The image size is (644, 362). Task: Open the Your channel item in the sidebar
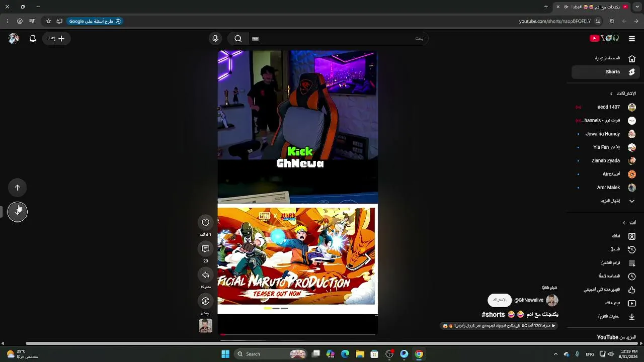coord(606,236)
